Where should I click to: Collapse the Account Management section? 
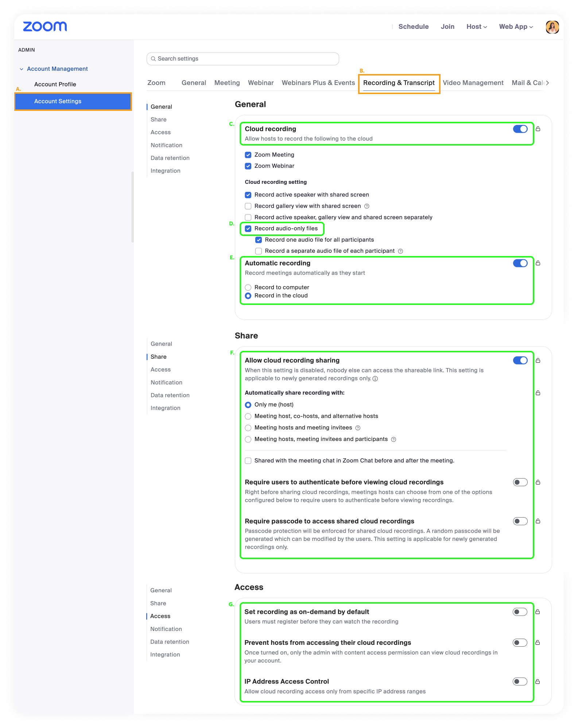22,69
